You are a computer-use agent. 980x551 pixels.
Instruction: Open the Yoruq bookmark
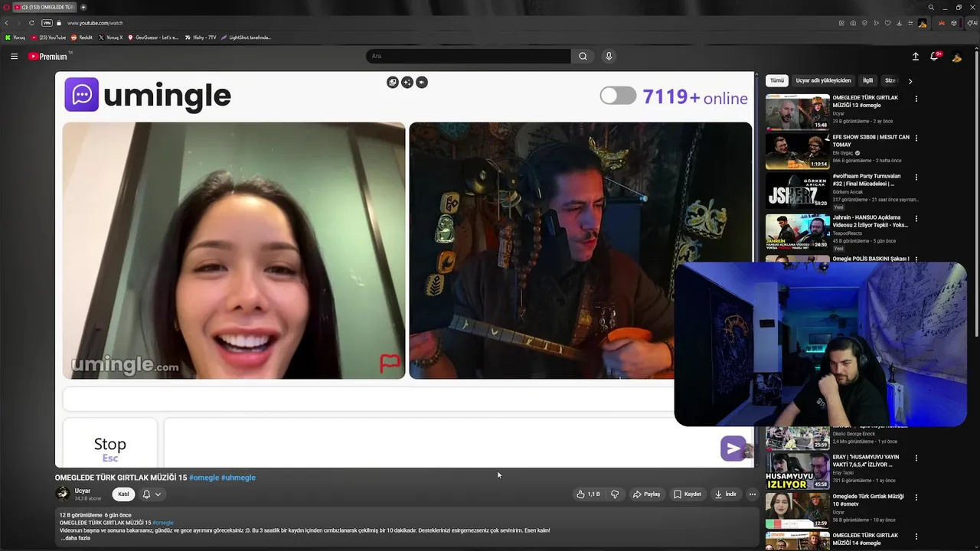pos(15,37)
